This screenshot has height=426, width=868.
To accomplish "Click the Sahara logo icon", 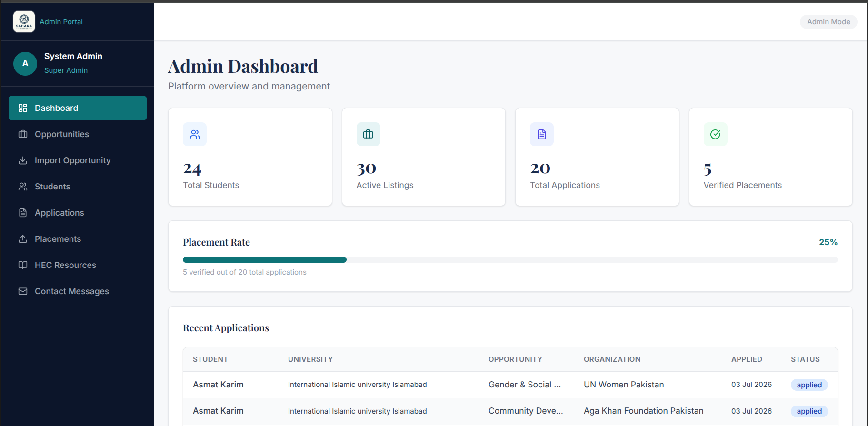I will 24,22.
